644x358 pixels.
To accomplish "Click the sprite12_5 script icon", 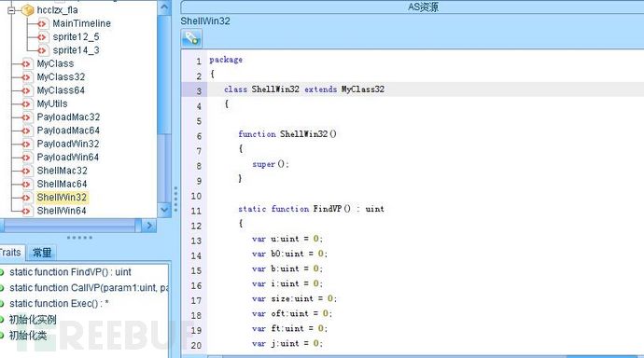I will point(42,37).
